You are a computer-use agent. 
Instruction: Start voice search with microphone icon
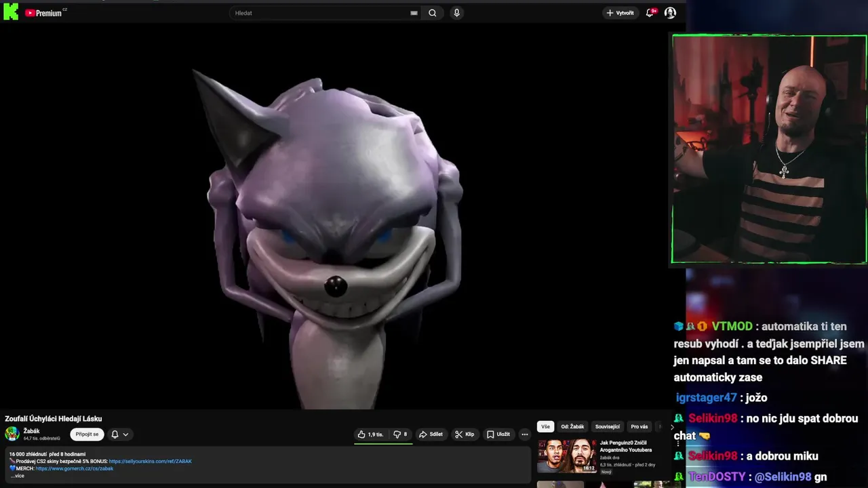click(456, 13)
